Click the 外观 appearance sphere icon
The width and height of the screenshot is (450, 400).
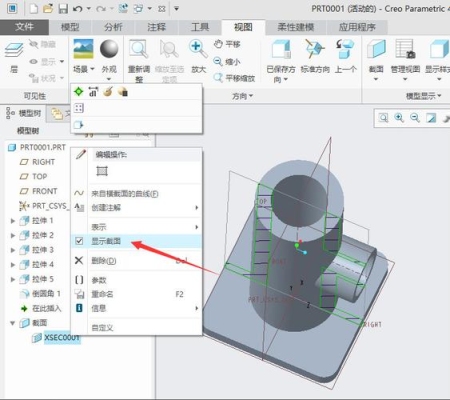coord(109,49)
